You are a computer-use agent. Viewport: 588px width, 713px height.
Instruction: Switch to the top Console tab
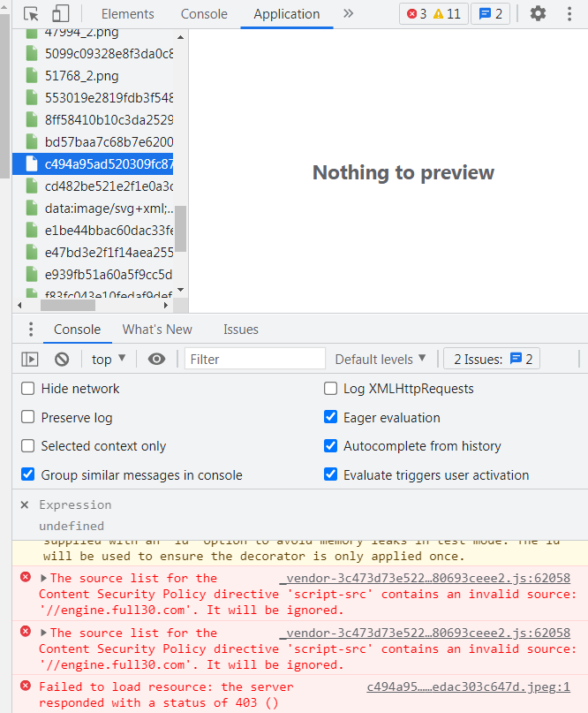(x=204, y=14)
